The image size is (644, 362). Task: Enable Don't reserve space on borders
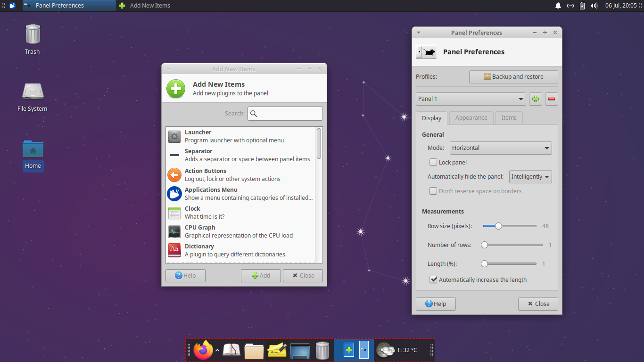[x=433, y=191]
